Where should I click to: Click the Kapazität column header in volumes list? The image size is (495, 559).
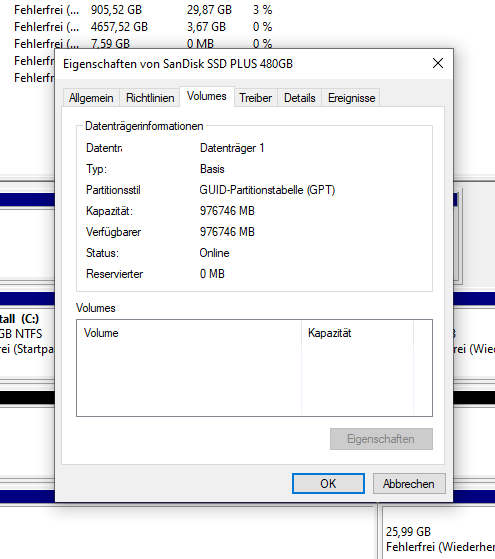coord(357,333)
